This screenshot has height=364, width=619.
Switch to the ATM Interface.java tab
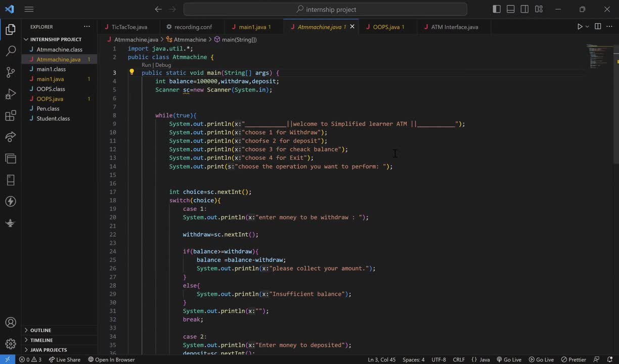coord(454,27)
